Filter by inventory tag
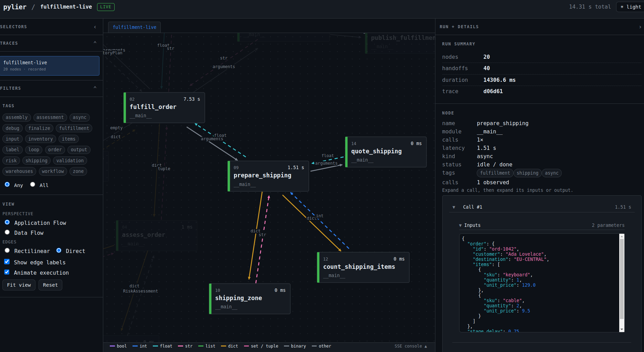Viewport: 644px width, 352px height. click(x=41, y=139)
